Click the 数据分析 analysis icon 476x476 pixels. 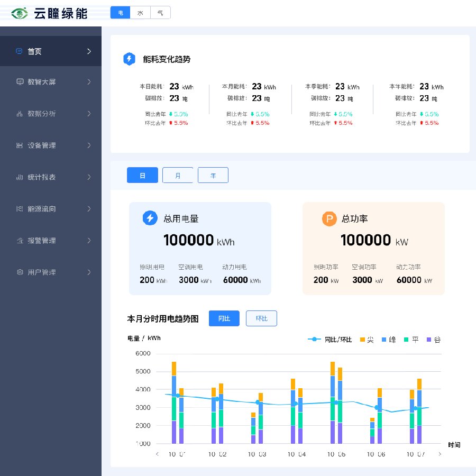(20, 114)
